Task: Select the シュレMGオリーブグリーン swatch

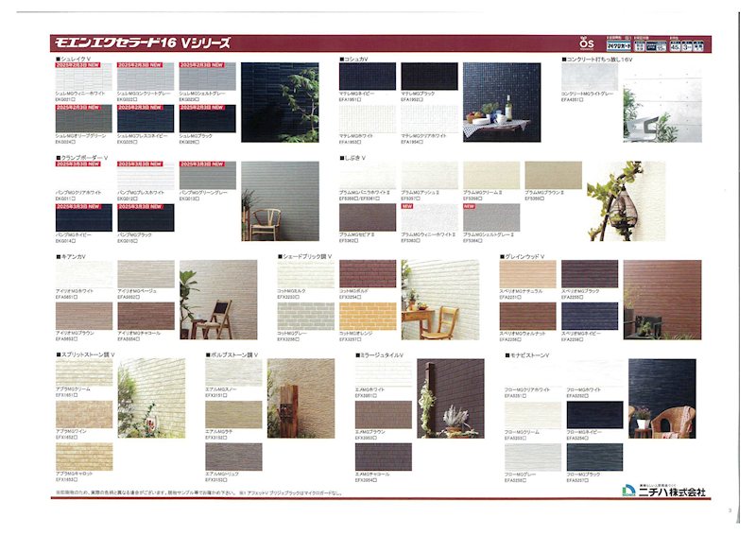Action: coord(84,119)
